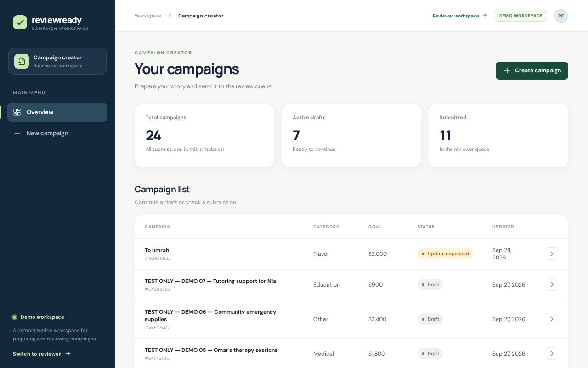The width and height of the screenshot is (588, 368).
Task: Click the Overview grid icon in sidebar
Action: point(17,112)
